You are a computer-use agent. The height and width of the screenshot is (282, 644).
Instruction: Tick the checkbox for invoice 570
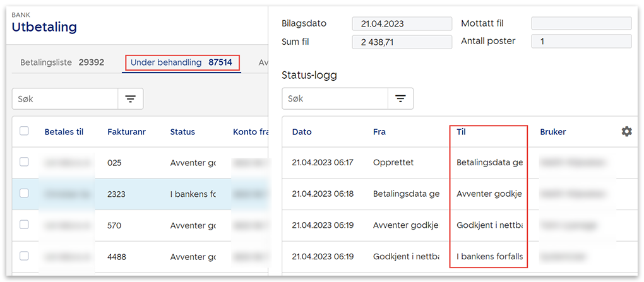24,225
